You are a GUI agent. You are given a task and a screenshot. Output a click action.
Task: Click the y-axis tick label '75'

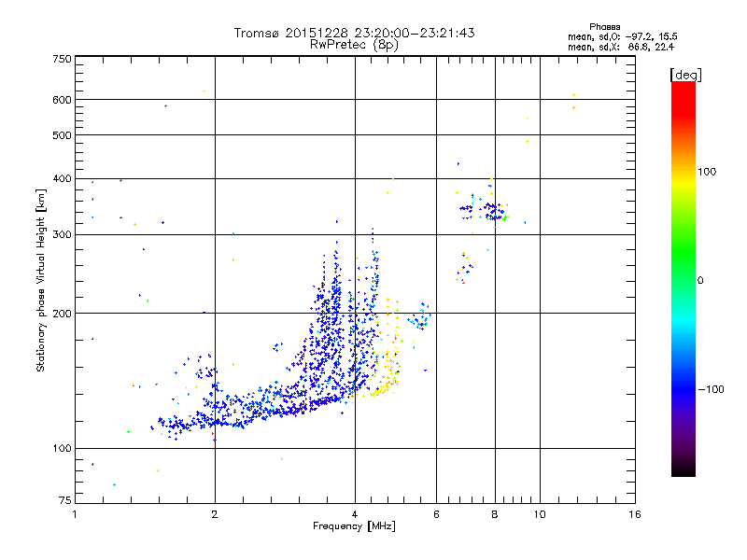tap(65, 500)
